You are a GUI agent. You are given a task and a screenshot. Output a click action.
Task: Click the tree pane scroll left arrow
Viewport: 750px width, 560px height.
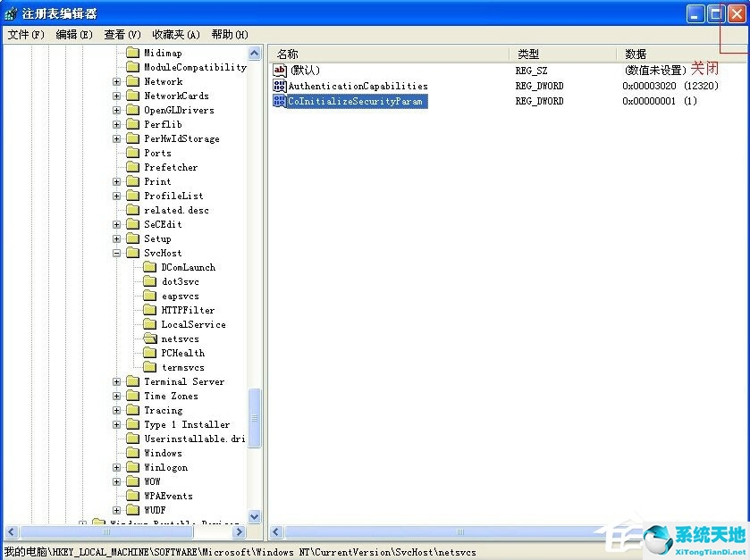[x=12, y=531]
